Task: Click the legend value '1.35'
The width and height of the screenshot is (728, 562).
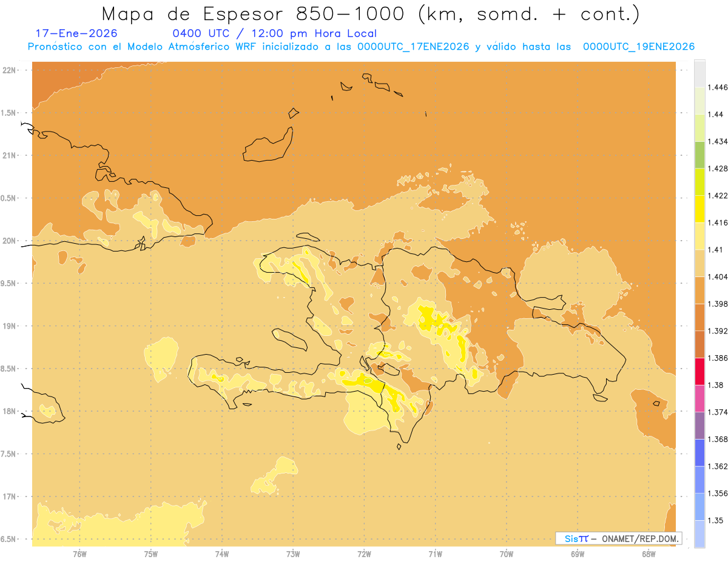Action: (x=716, y=520)
